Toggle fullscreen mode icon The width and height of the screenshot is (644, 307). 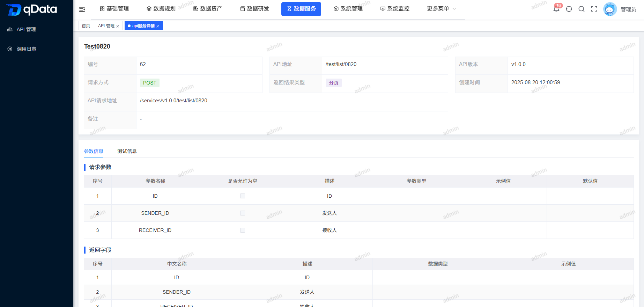tap(594, 9)
